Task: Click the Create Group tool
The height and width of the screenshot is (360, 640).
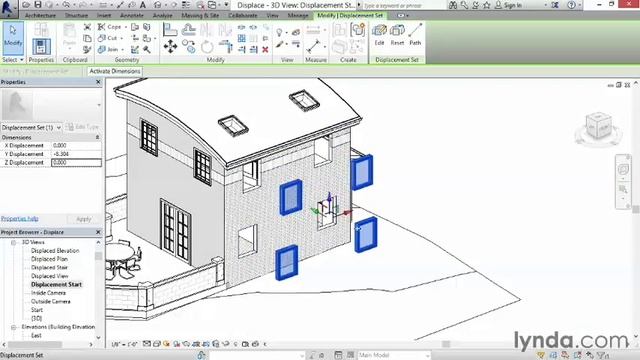Action: pyautogui.click(x=358, y=30)
